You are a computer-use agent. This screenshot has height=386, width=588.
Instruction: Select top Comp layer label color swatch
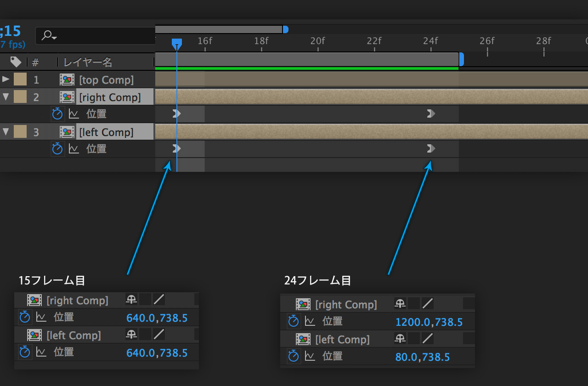(x=20, y=80)
